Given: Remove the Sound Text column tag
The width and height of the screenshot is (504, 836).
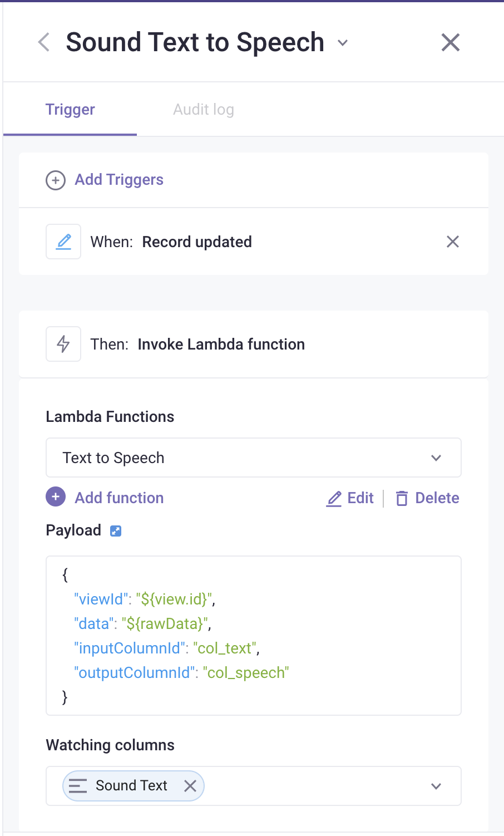Looking at the screenshot, I should (x=190, y=786).
